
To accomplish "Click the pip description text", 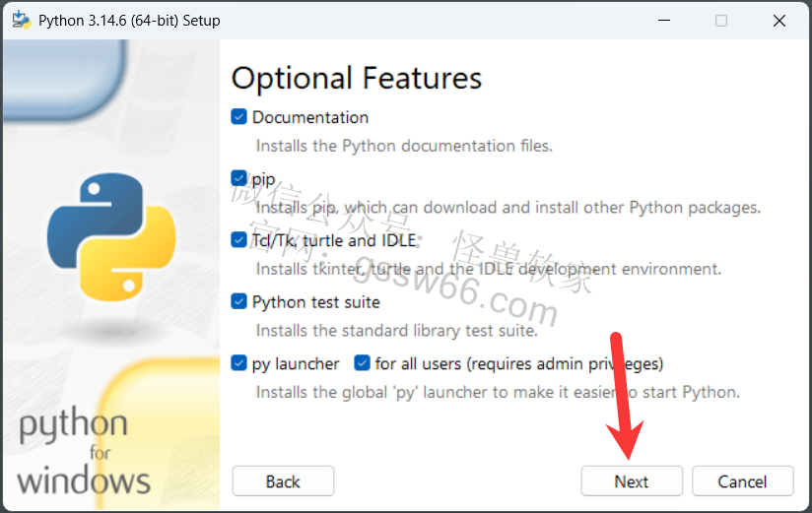I will click(x=508, y=208).
